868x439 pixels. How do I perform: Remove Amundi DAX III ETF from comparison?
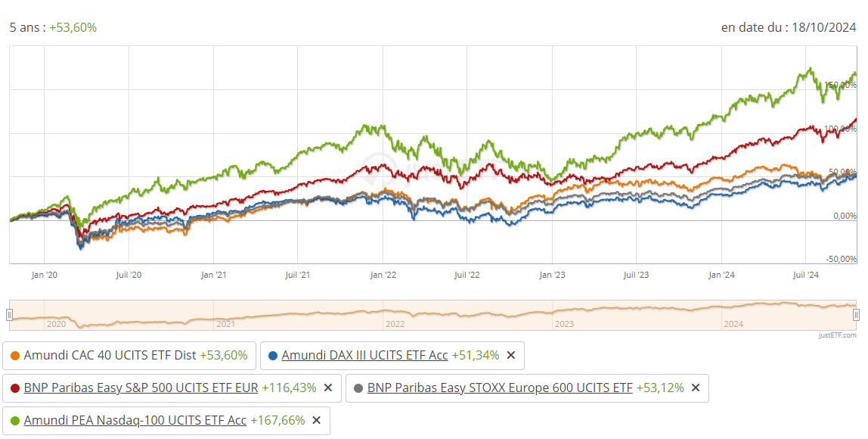tap(511, 355)
